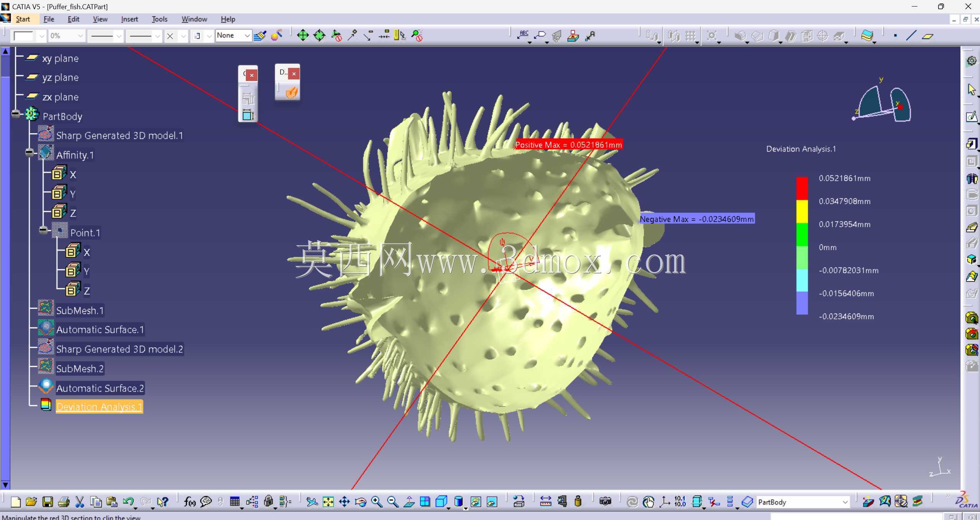Screen dimensions: 980x520
Task: Click the 0.0347908mm scale value
Action: point(845,201)
